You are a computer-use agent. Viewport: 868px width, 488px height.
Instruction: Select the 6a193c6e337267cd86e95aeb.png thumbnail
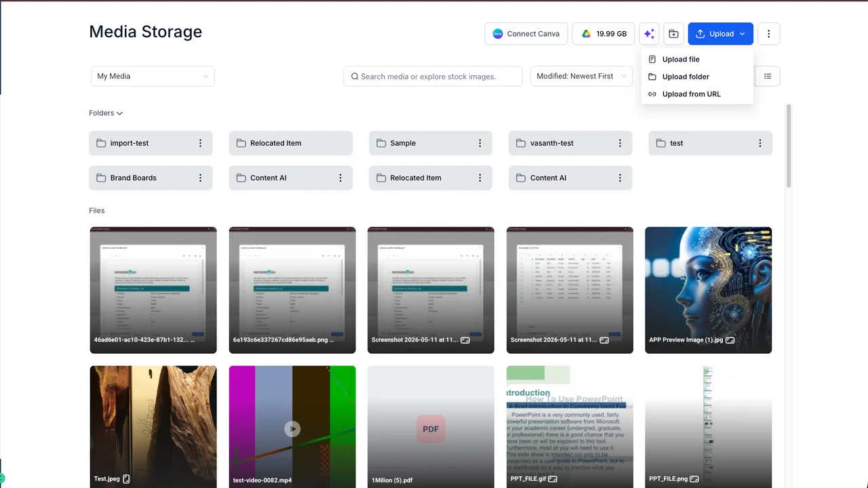click(x=292, y=290)
